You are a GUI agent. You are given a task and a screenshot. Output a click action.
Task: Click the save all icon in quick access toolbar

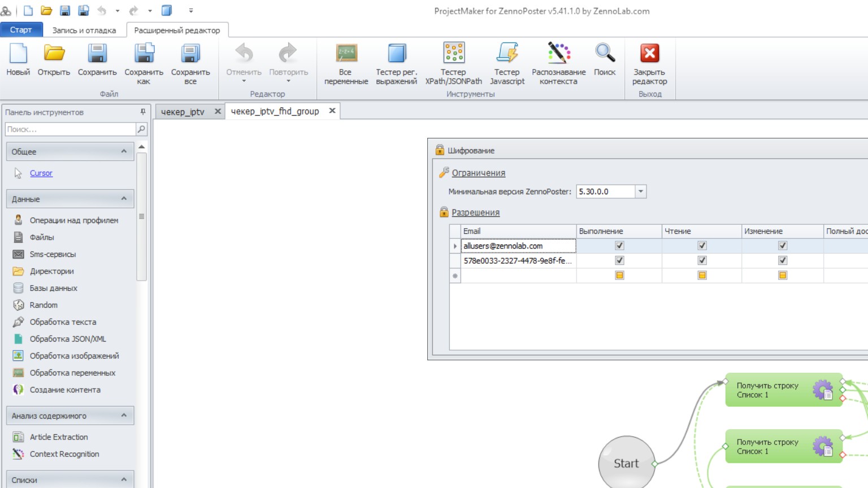click(84, 11)
